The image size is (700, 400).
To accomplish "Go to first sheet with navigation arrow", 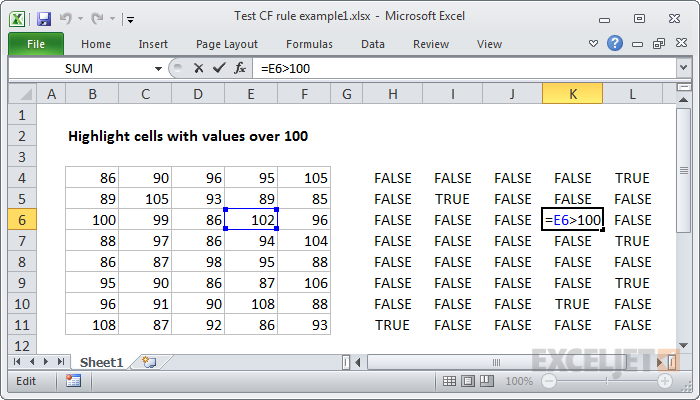I will (17, 361).
